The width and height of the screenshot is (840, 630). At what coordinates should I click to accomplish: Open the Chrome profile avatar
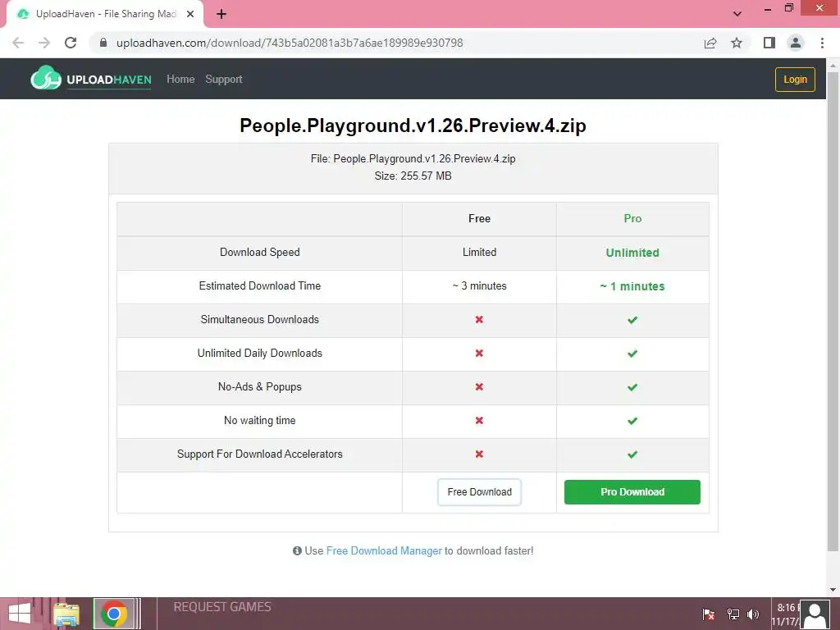coord(796,43)
